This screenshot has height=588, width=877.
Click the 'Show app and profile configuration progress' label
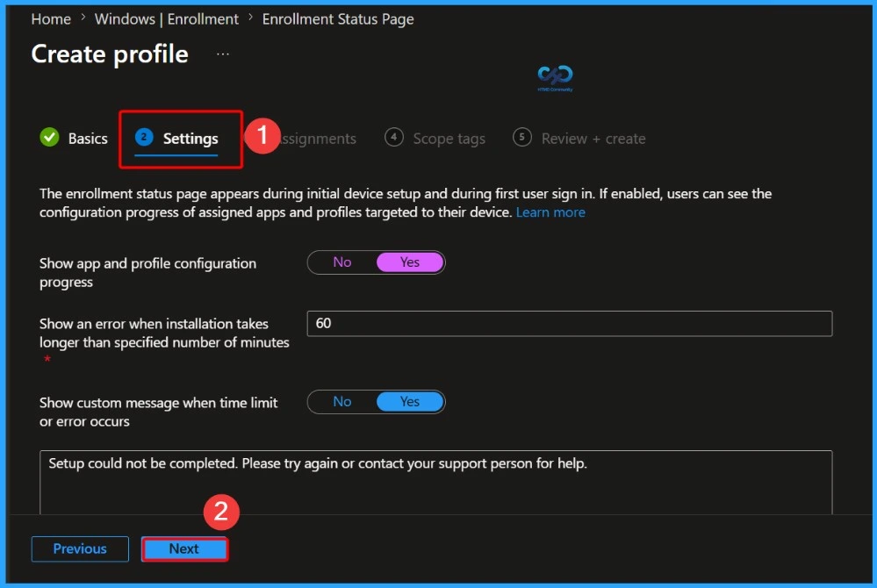(x=147, y=273)
